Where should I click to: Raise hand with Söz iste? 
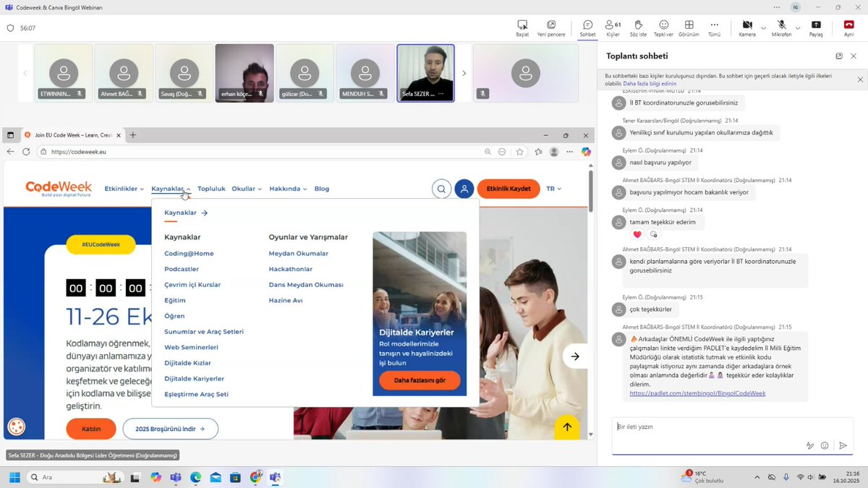pos(638,28)
